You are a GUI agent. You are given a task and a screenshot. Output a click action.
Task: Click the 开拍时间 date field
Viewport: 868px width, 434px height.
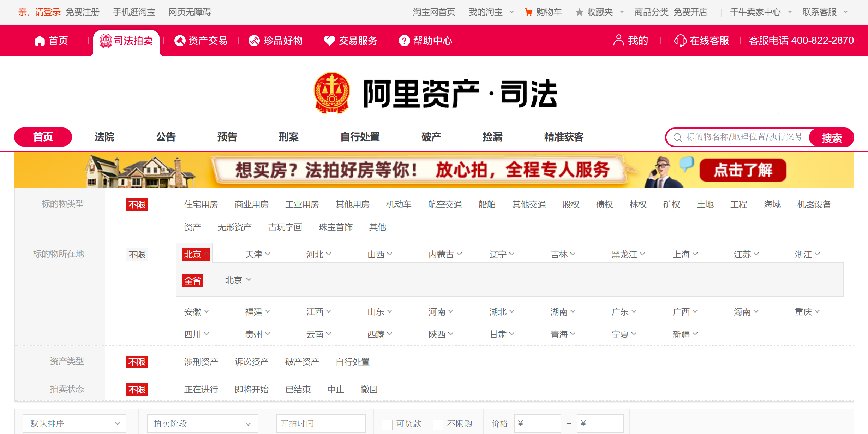point(321,423)
